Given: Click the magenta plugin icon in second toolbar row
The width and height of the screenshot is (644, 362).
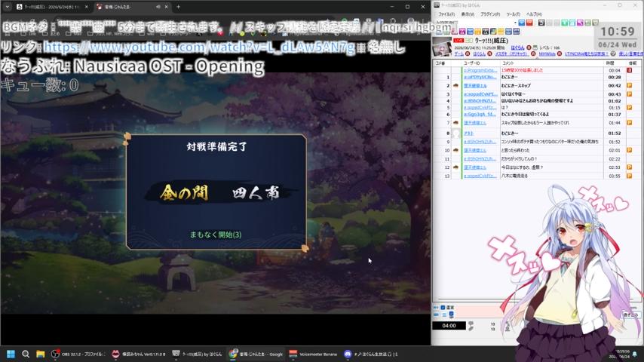Looking at the screenshot, I should (x=462, y=31).
